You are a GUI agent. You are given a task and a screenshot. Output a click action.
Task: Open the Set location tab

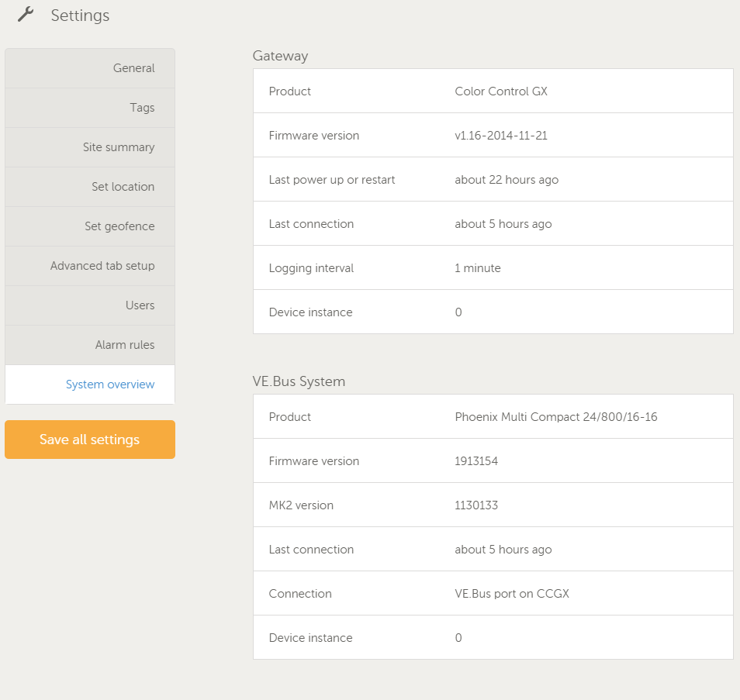click(x=90, y=187)
